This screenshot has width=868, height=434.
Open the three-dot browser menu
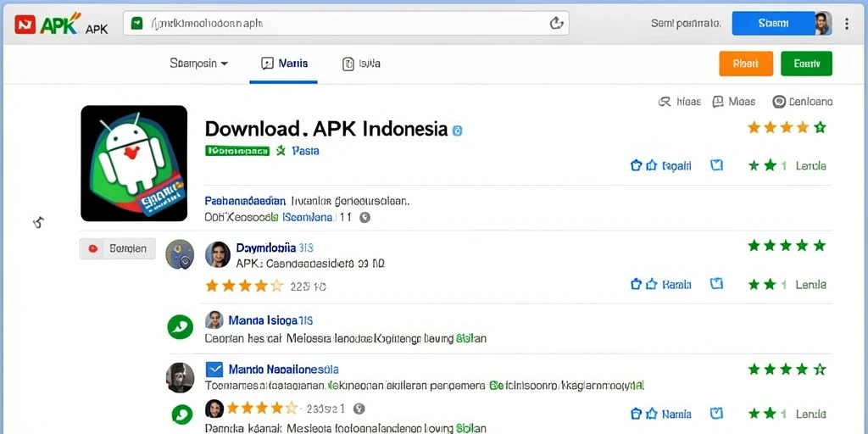847,23
